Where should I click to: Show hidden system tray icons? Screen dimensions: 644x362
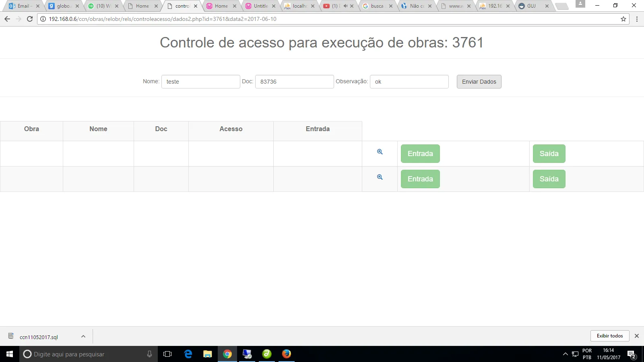(565, 354)
